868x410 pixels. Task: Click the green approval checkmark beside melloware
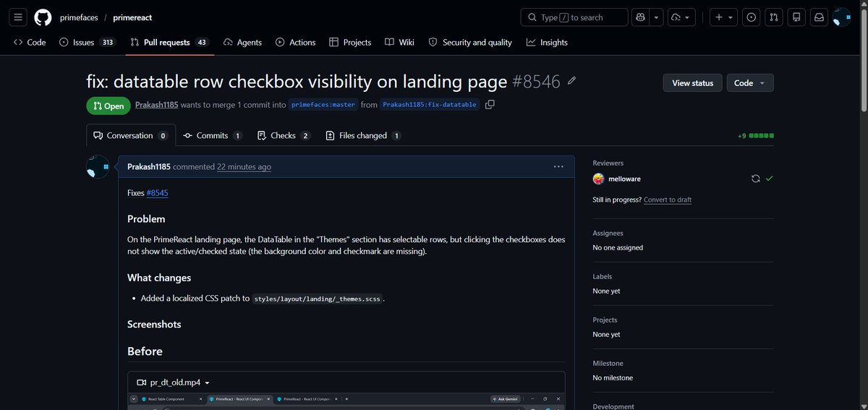point(769,179)
